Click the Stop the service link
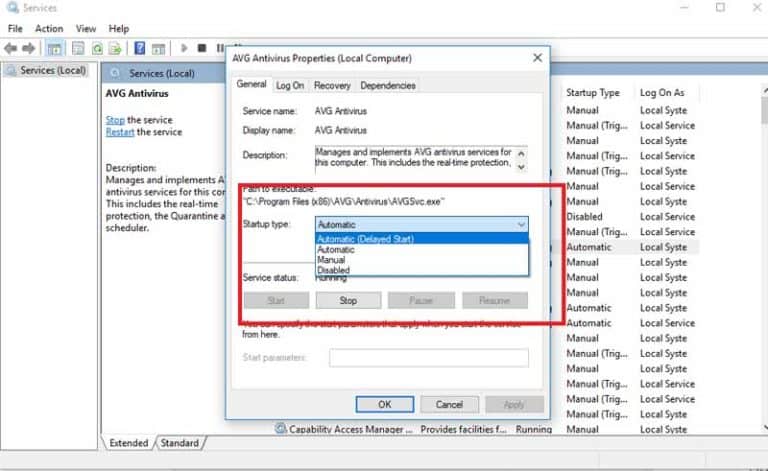The height and width of the screenshot is (471, 768). [x=115, y=120]
